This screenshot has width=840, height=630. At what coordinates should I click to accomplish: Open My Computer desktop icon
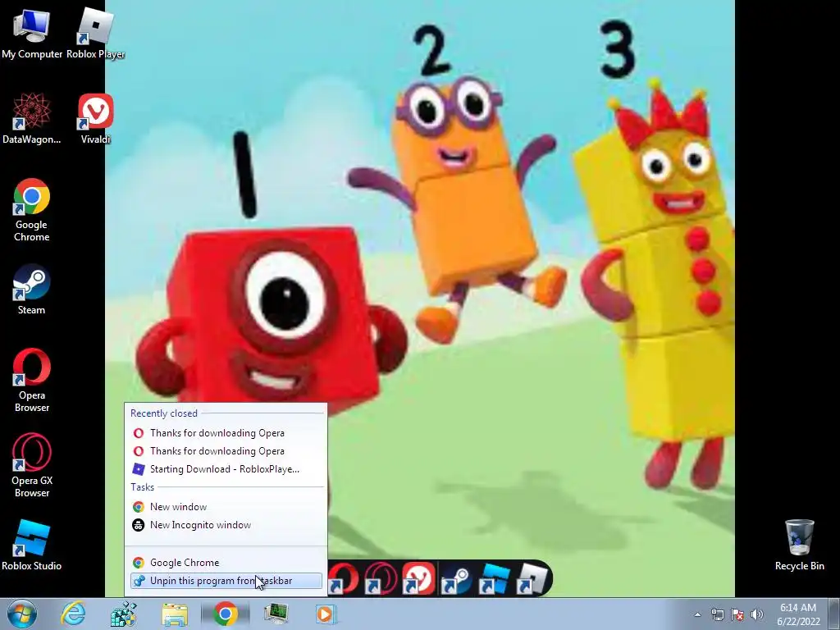32,33
